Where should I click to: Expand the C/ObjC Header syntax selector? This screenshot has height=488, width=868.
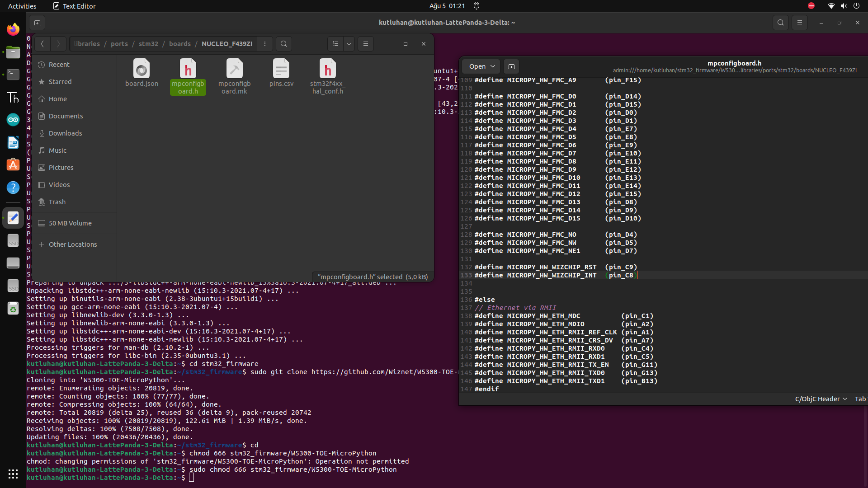click(x=820, y=399)
